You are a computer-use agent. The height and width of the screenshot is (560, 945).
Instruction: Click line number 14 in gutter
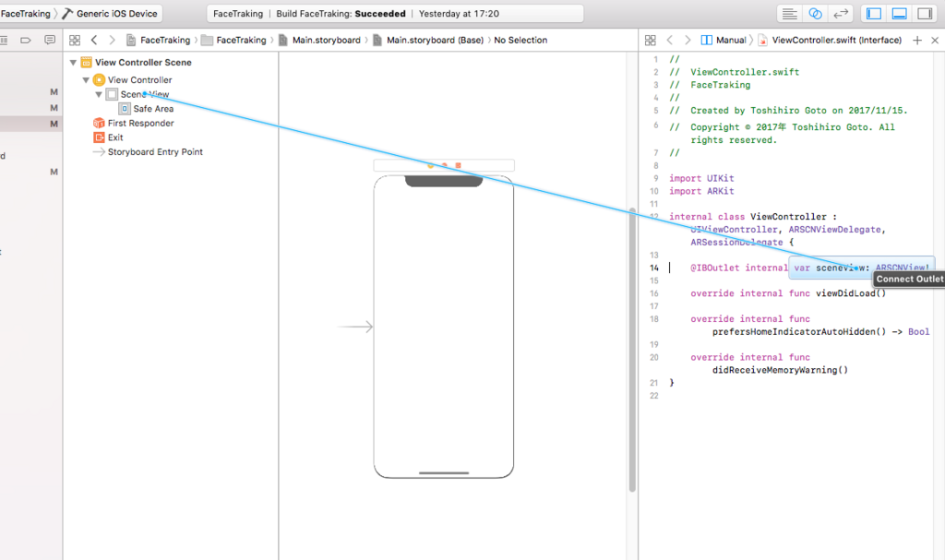[x=654, y=268]
